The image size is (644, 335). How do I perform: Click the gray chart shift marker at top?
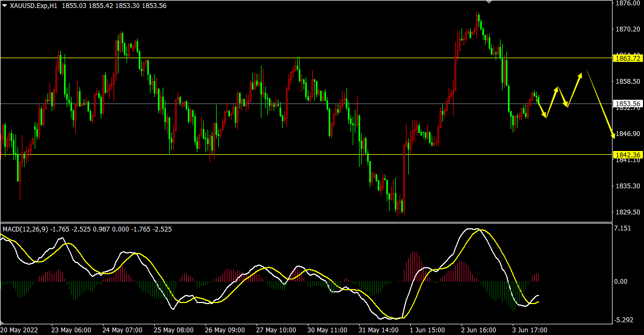click(489, 2)
